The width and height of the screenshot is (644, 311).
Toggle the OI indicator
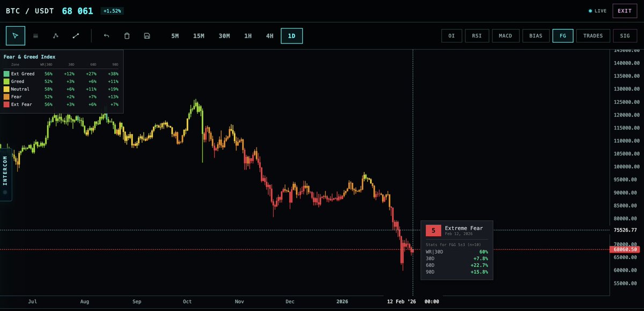click(x=451, y=36)
